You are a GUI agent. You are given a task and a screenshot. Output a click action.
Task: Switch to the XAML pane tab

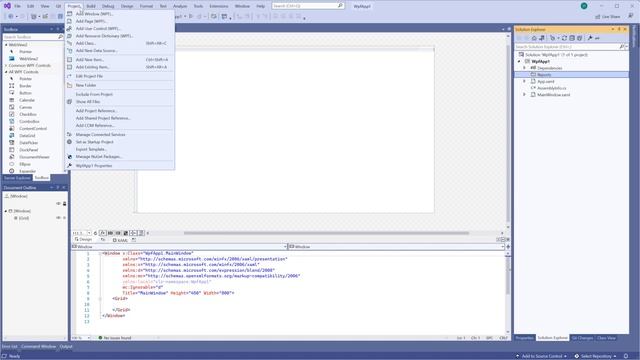click(x=120, y=240)
